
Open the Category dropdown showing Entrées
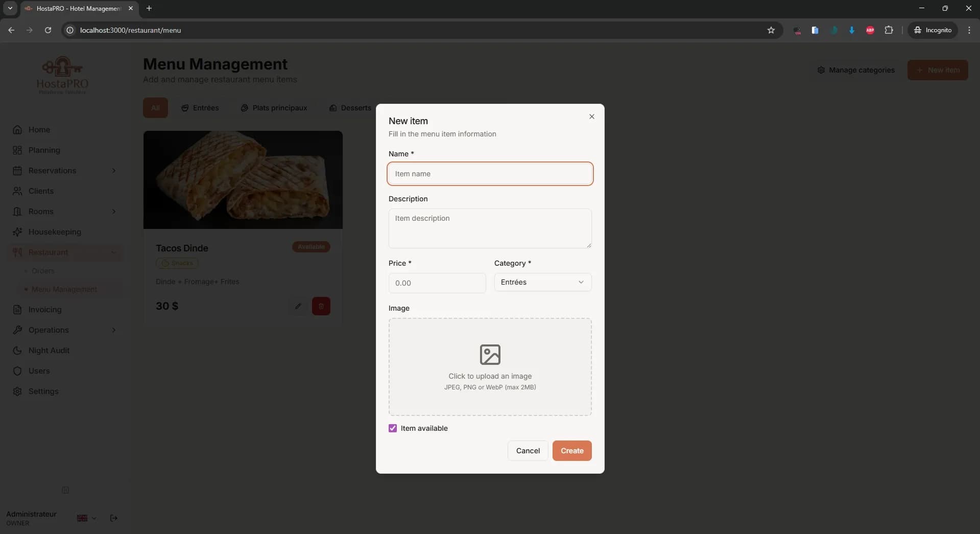tap(542, 282)
